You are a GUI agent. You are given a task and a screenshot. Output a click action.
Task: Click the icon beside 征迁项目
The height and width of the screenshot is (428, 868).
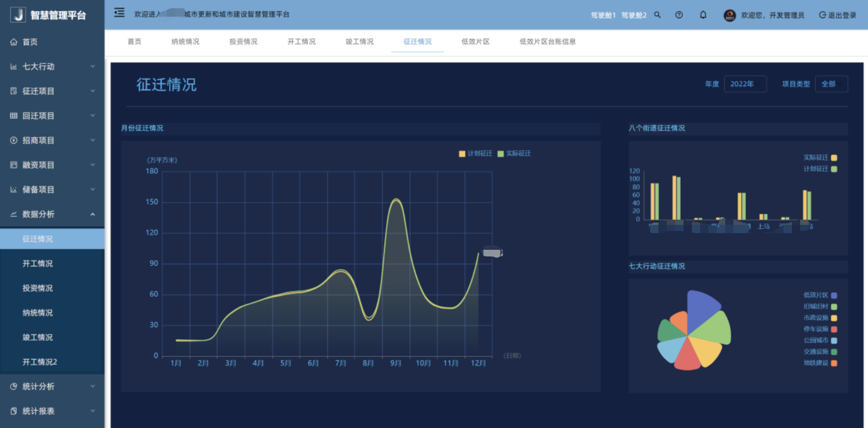(14, 91)
